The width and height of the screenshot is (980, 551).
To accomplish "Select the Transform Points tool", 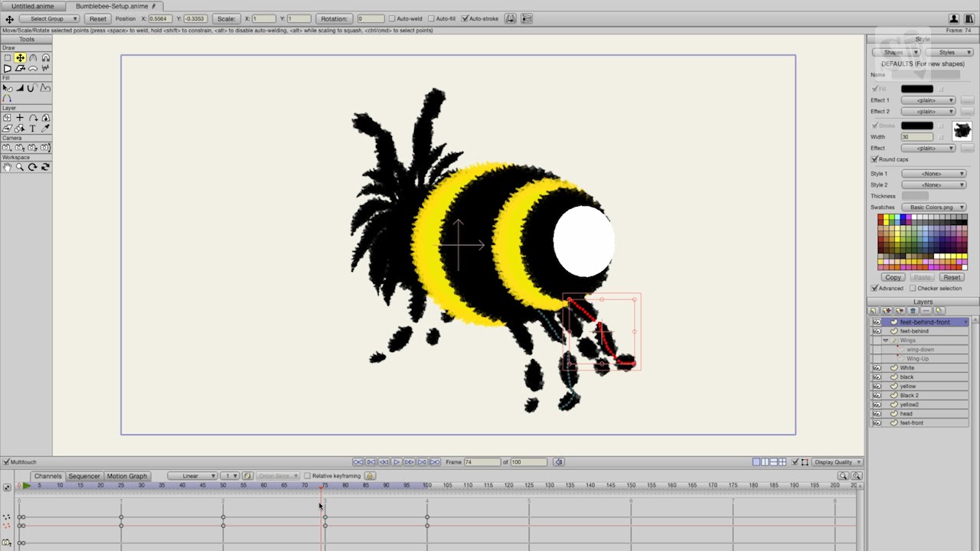I will click(x=20, y=58).
